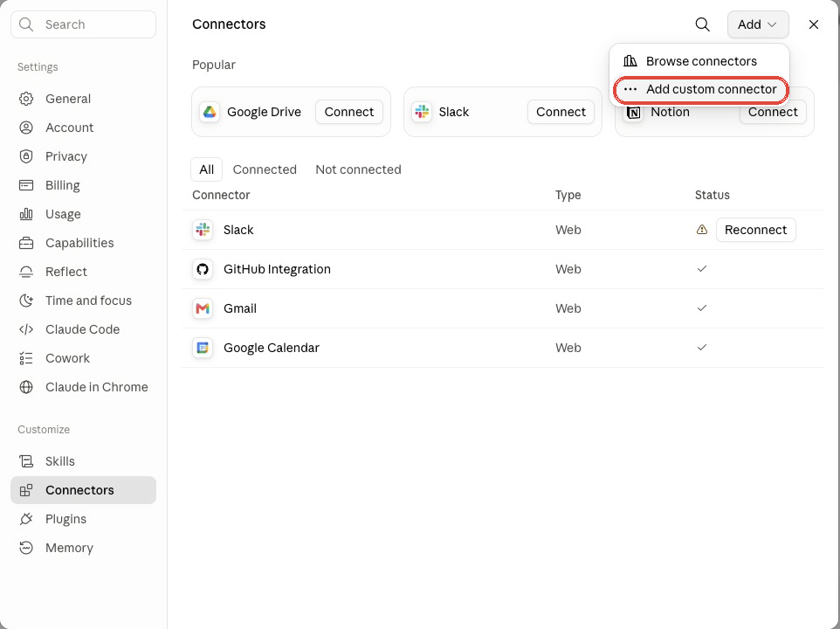
Task: Click the GitHub Integration status checkmark
Action: 702,269
